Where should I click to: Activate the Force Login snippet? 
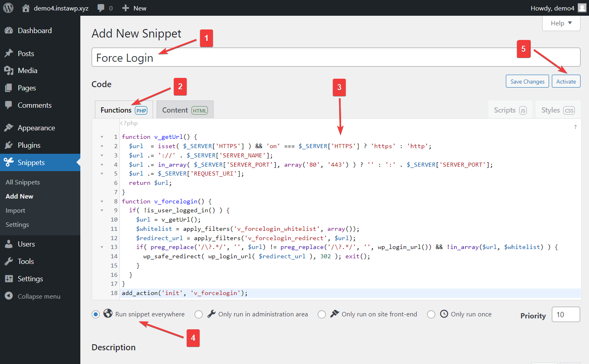tap(566, 81)
